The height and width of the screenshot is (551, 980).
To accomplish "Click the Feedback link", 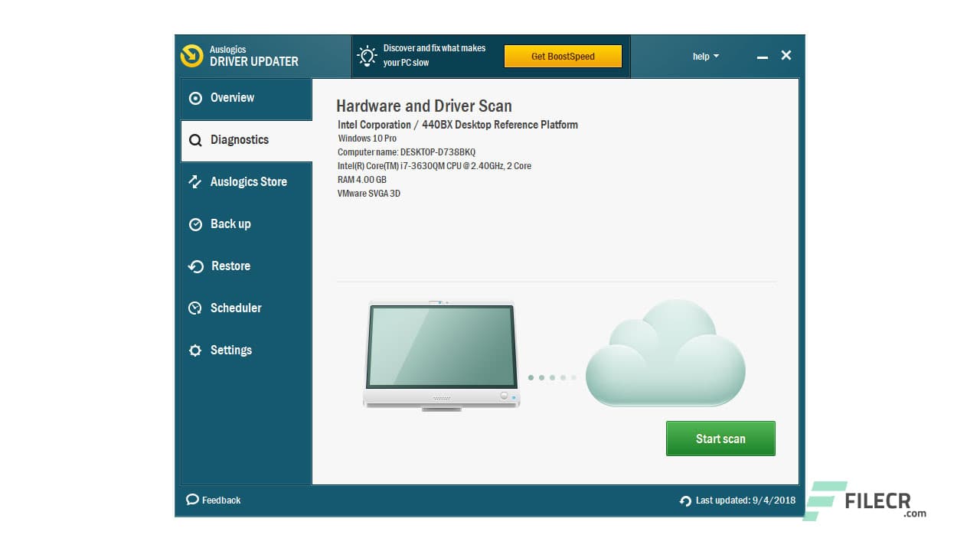I will pyautogui.click(x=220, y=500).
